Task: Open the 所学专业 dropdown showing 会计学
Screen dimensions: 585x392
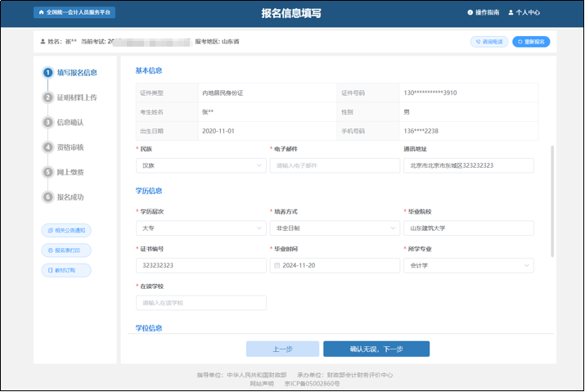Action: (468, 265)
